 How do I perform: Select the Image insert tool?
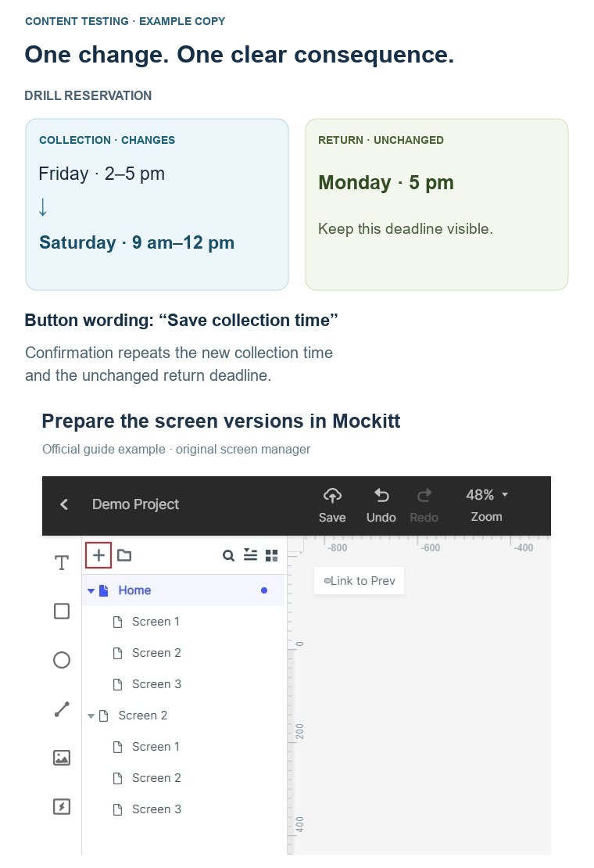coord(62,758)
